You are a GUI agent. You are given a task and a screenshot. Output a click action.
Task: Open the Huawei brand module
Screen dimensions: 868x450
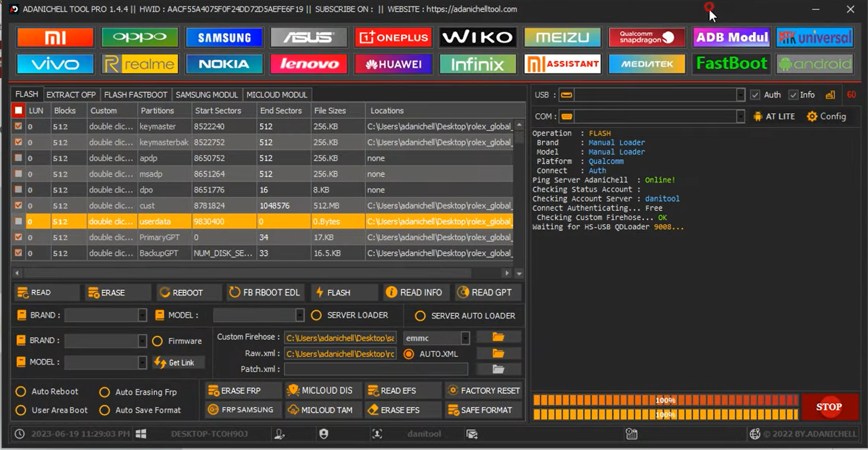coord(393,64)
